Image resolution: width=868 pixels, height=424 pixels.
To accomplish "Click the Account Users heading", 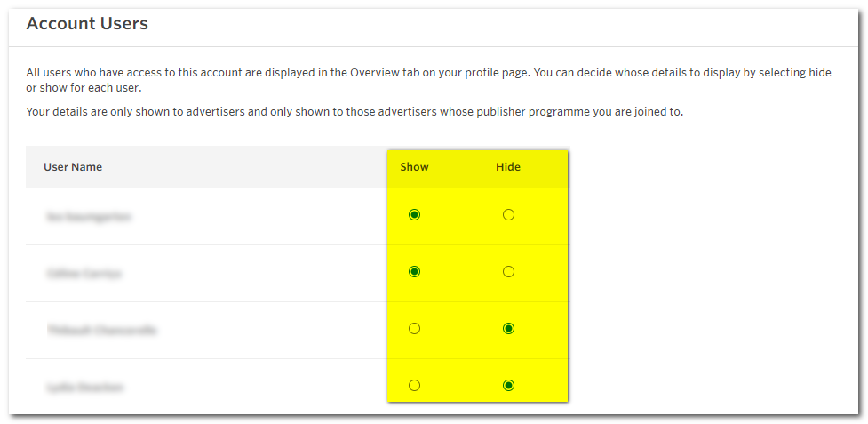I will pos(87,24).
